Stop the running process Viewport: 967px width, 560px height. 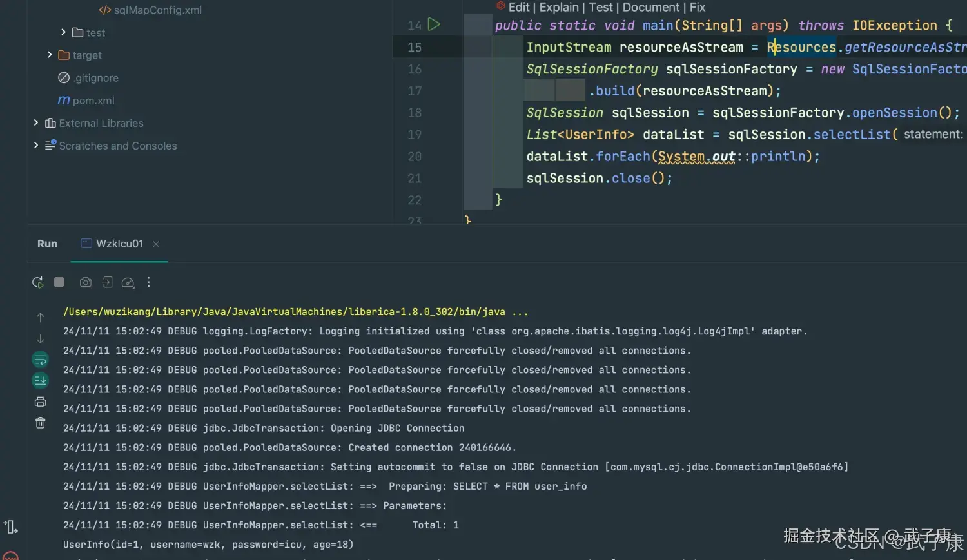pyautogui.click(x=59, y=282)
